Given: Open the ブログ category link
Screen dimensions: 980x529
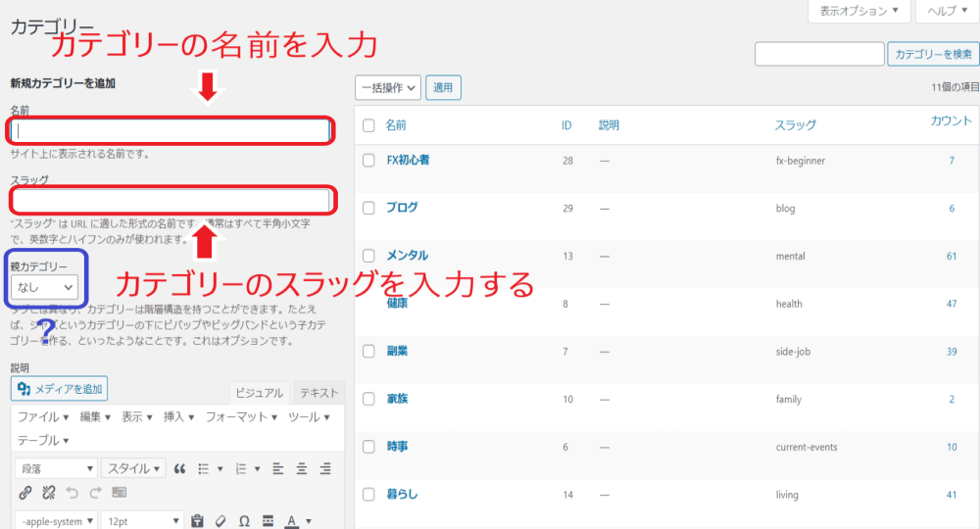Looking at the screenshot, I should tap(402, 208).
